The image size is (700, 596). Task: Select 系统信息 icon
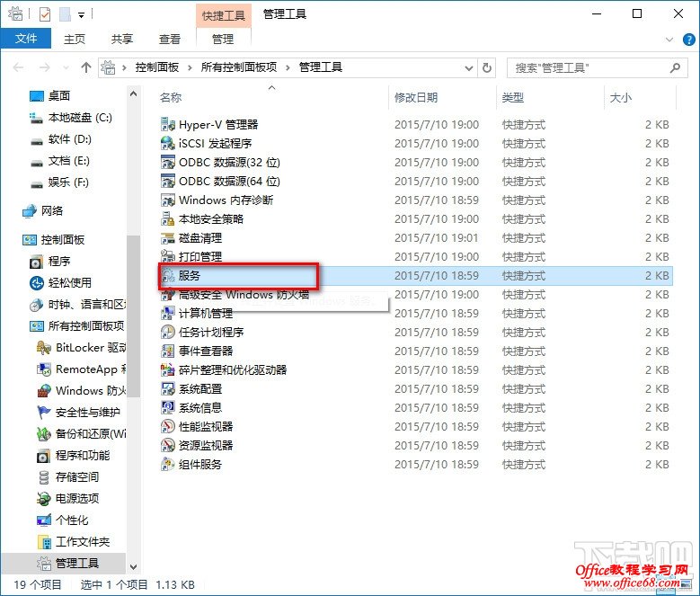click(x=167, y=407)
